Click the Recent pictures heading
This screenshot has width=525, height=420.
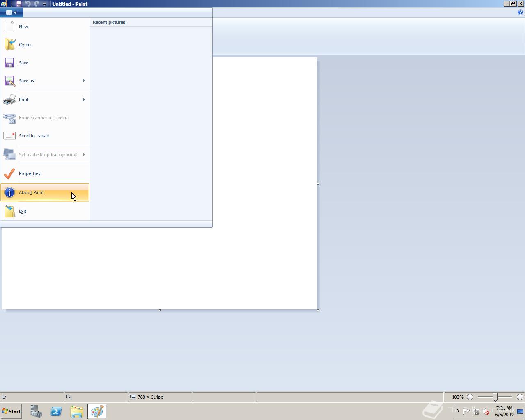pyautogui.click(x=109, y=22)
